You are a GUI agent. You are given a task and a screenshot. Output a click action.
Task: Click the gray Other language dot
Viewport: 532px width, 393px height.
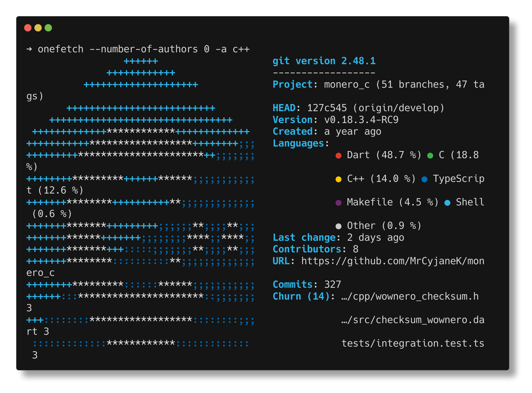[338, 226]
